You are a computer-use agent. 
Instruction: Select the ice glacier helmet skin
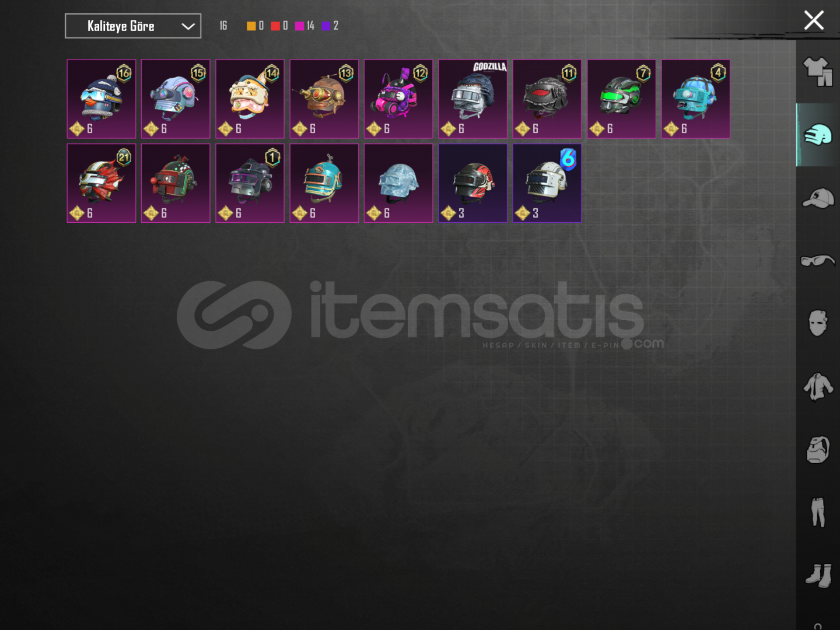coord(398,183)
